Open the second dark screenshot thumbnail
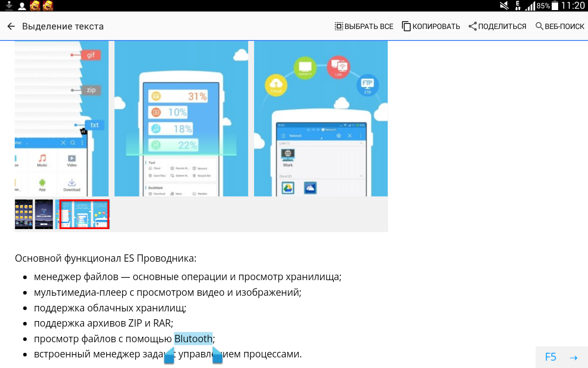Image resolution: width=588 pixels, height=368 pixels. click(44, 214)
